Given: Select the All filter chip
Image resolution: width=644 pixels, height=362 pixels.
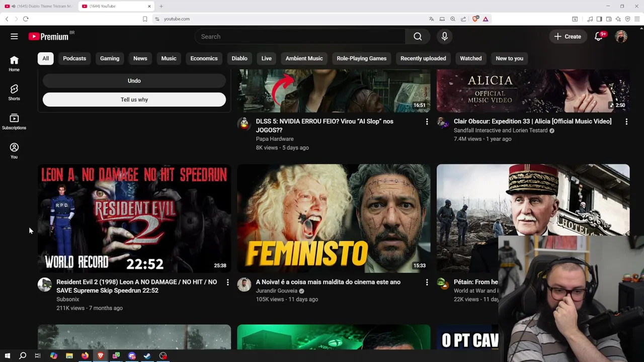Looking at the screenshot, I should tap(45, 58).
